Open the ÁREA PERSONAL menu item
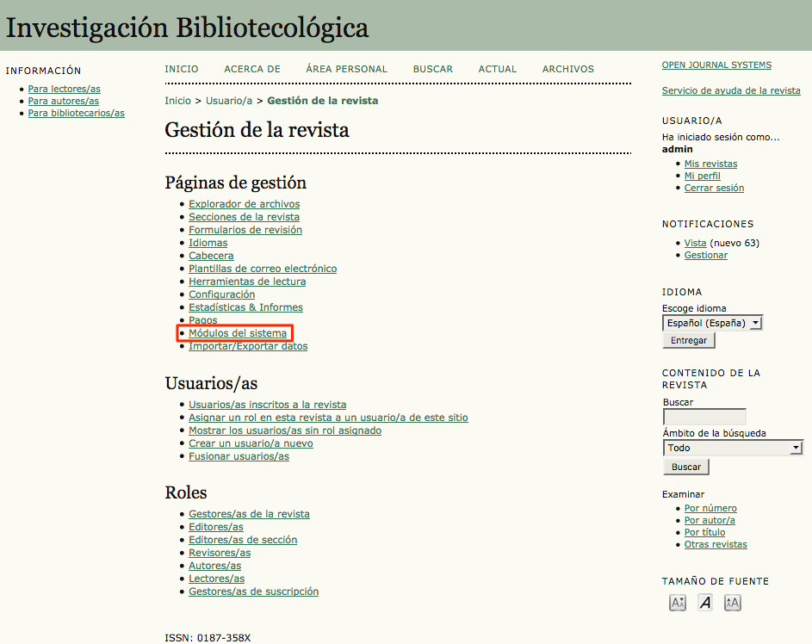This screenshot has width=812, height=644. pos(346,69)
